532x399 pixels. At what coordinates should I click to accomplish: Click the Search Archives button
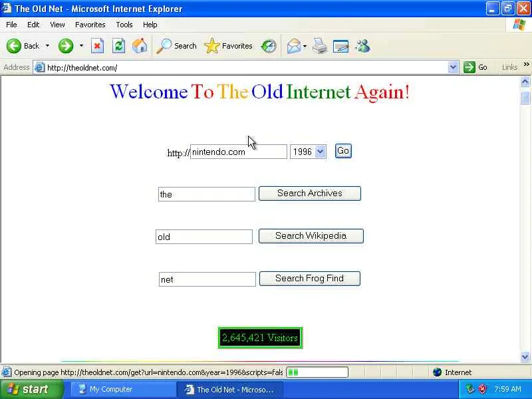click(310, 194)
